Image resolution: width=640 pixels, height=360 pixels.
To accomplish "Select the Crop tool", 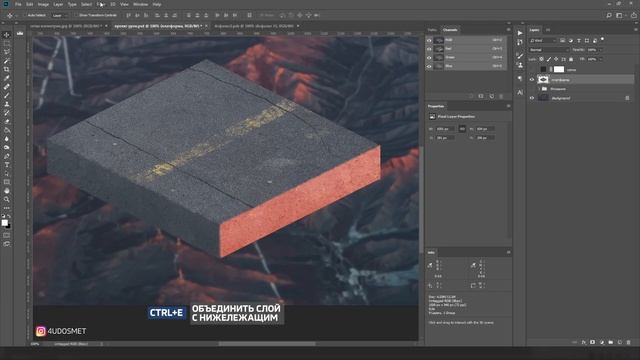I will point(6,69).
